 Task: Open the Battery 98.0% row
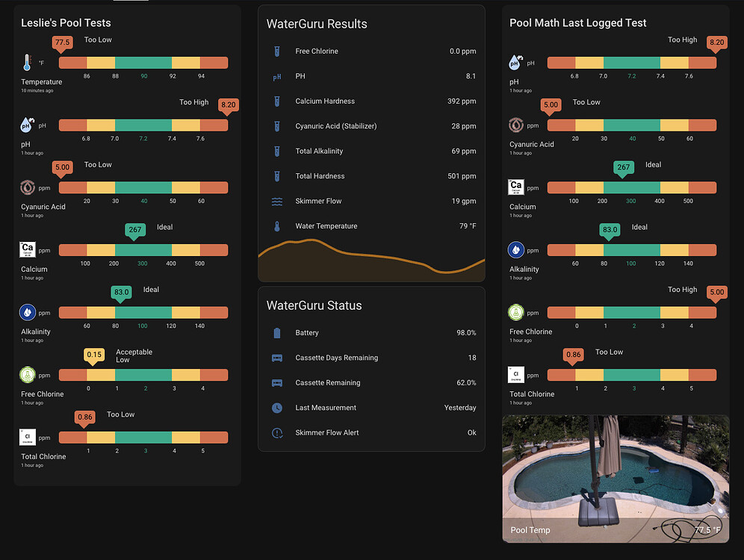point(371,333)
